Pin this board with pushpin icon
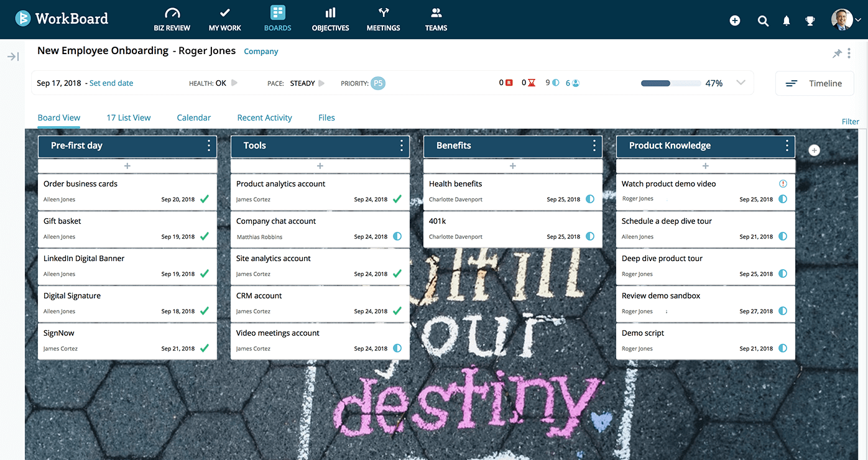Viewport: 868px width, 460px height. [837, 54]
